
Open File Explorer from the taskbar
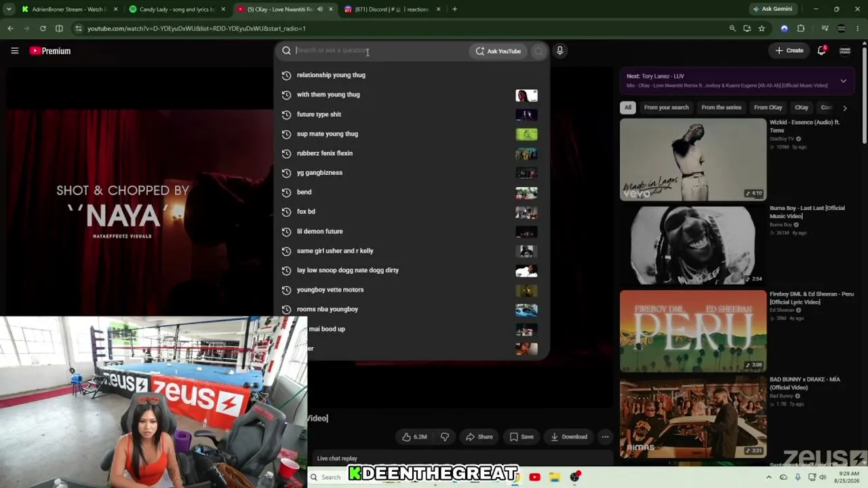coord(554,477)
